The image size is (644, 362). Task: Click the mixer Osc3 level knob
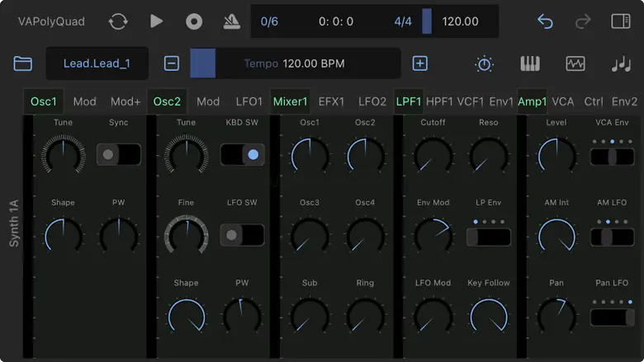310,236
